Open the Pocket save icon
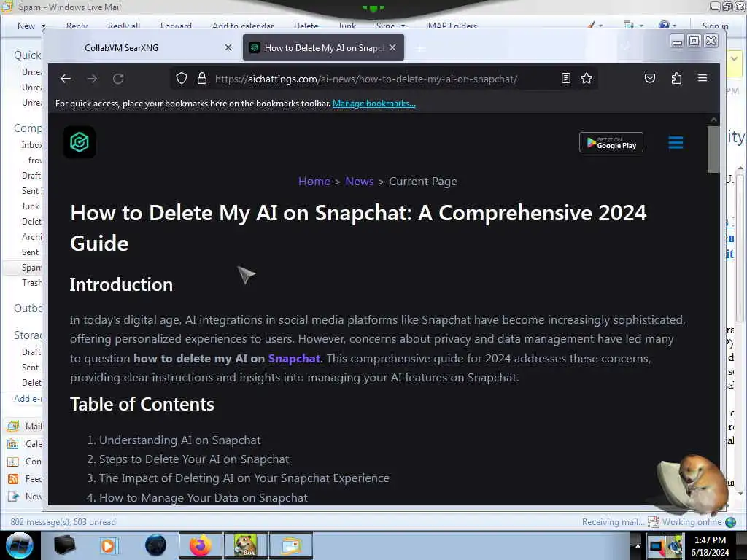Screen dimensions: 747x560 tap(650, 79)
